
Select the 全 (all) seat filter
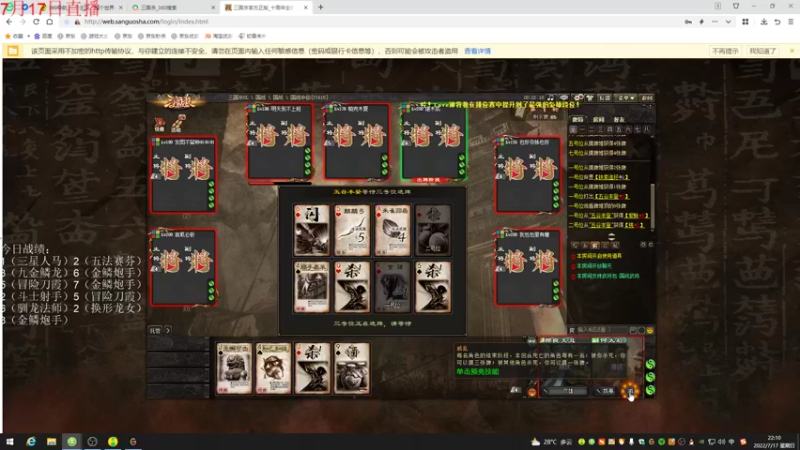573,130
